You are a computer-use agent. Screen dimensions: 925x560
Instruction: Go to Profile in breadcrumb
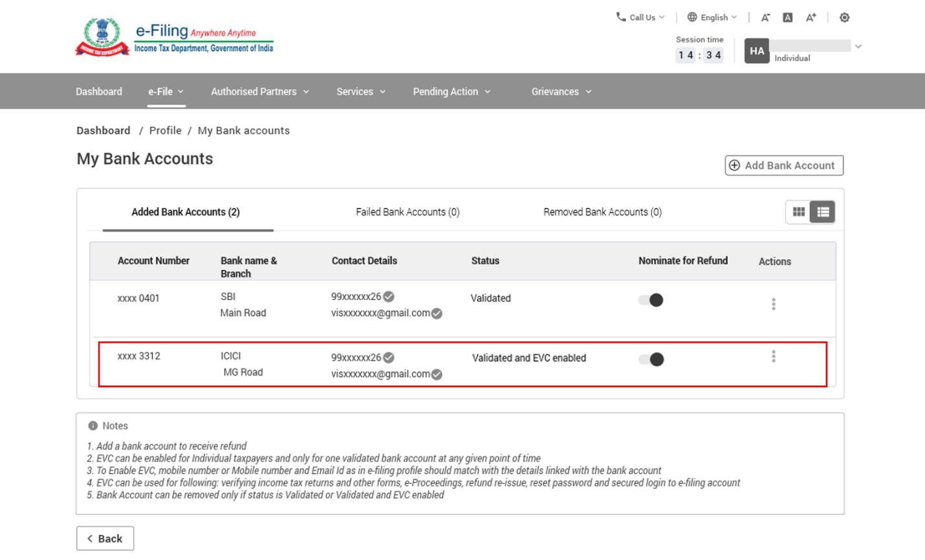coord(166,131)
